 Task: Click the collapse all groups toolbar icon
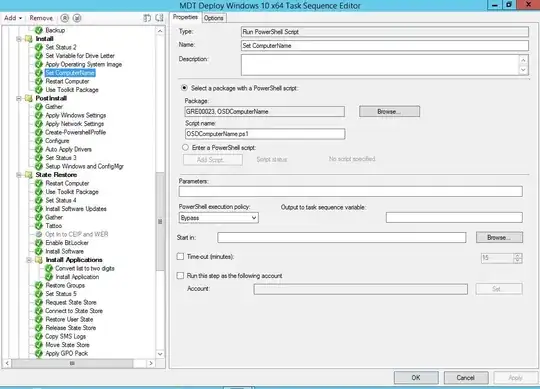(159, 18)
